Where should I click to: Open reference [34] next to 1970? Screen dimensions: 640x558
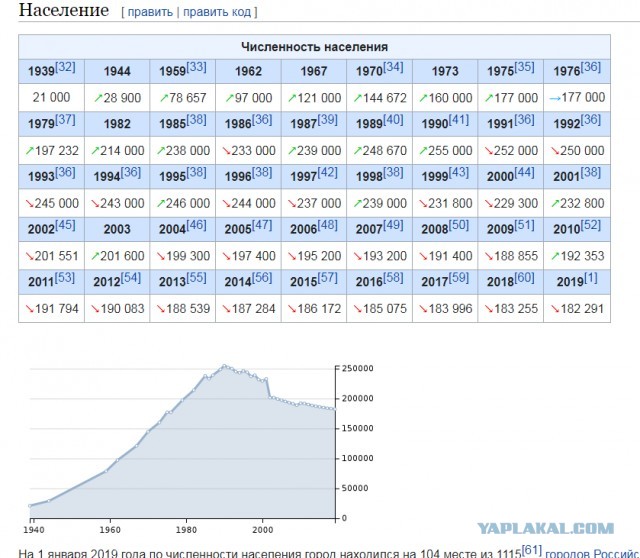tap(393, 67)
